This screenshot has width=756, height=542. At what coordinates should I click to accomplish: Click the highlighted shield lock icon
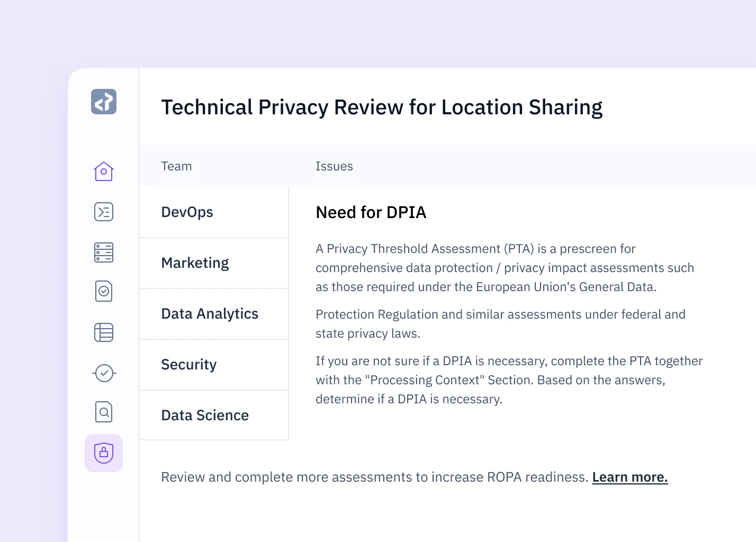tap(104, 453)
